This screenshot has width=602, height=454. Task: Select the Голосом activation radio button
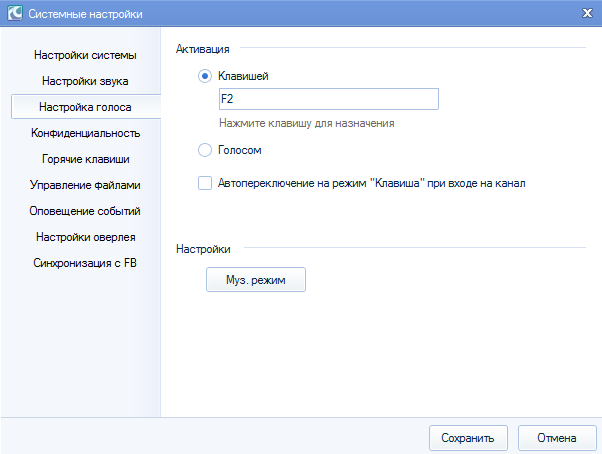pos(205,150)
